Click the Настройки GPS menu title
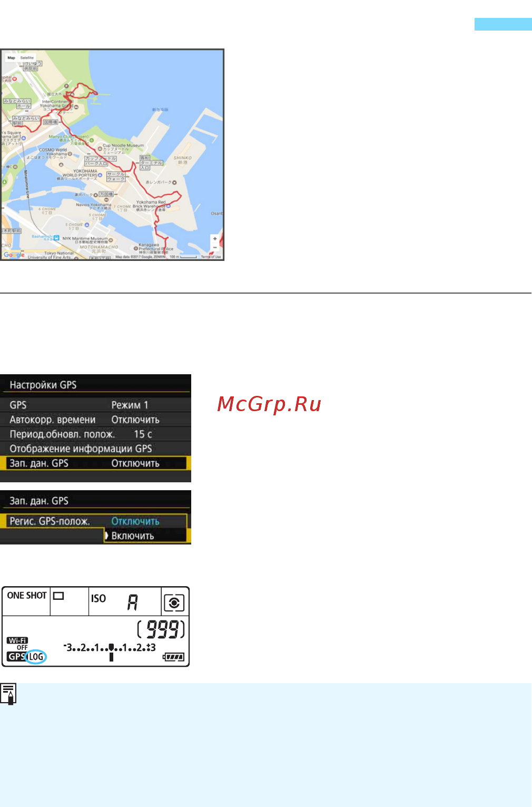Viewport: 532px width, 807px height. [43, 385]
